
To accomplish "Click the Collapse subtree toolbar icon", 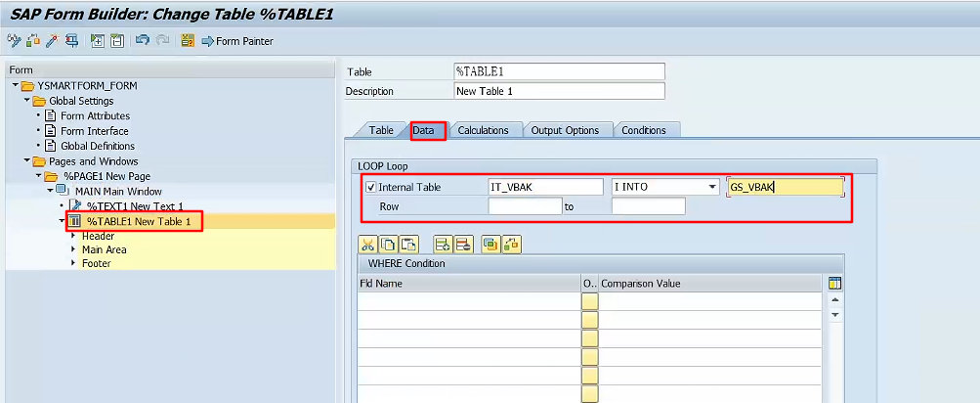I will [116, 41].
